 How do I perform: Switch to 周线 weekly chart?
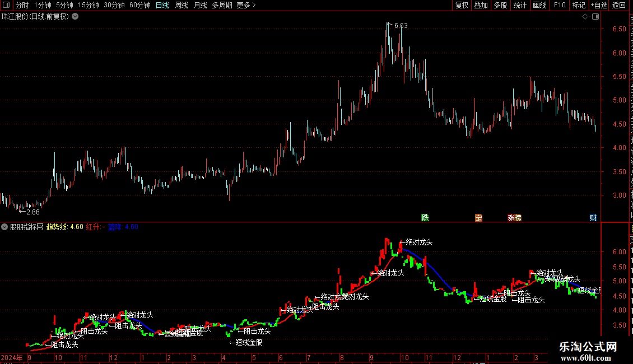[x=181, y=5]
